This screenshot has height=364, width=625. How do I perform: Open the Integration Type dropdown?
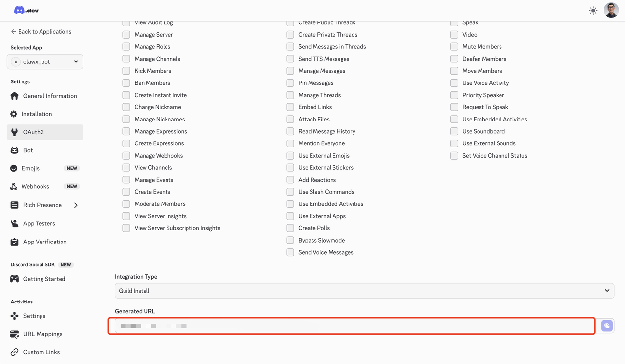coord(363,290)
